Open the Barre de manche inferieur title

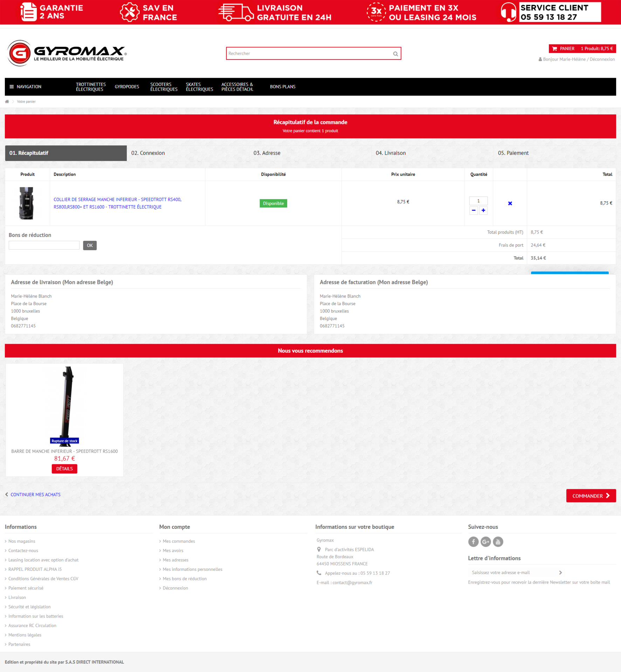(64, 451)
